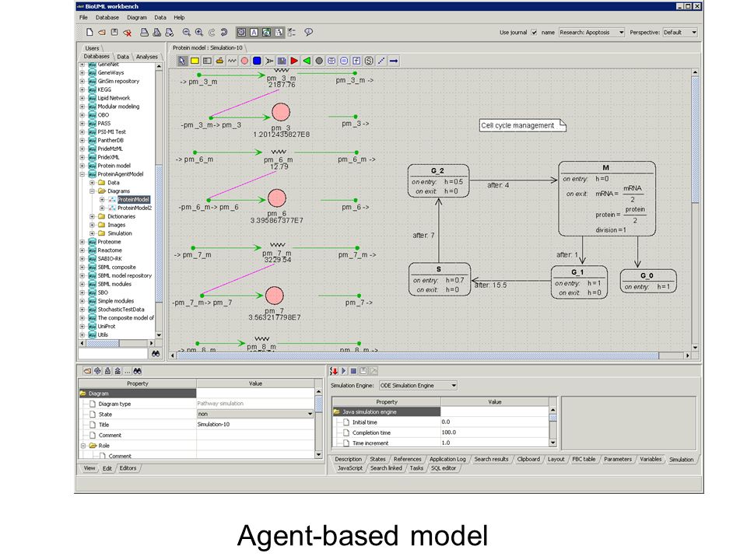Select the zigzag line diagram tool

pos(232,61)
